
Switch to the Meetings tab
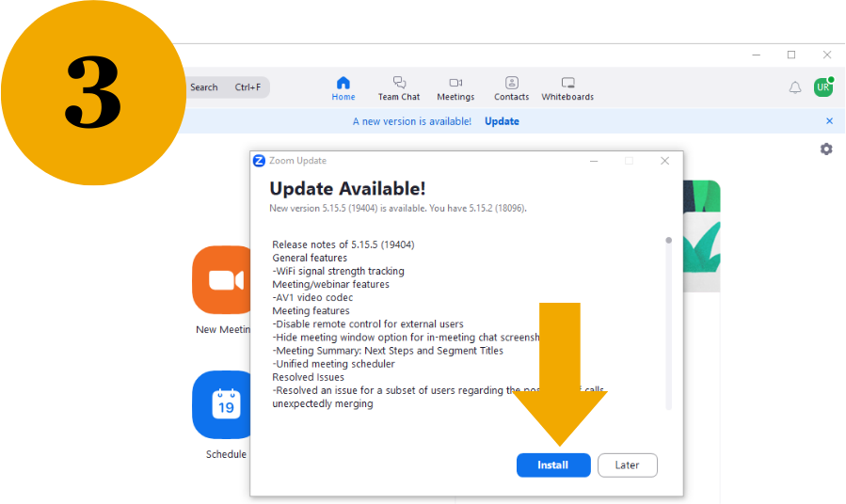(x=455, y=89)
